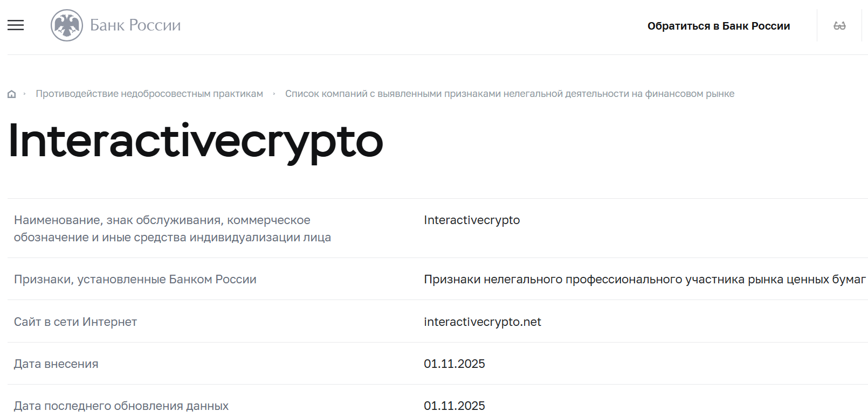Open breadcrumb 'Список компаний с выявленными признаками'

point(509,93)
